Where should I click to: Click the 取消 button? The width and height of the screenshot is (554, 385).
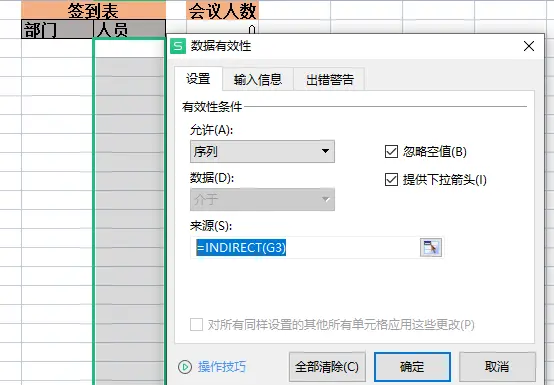497,367
